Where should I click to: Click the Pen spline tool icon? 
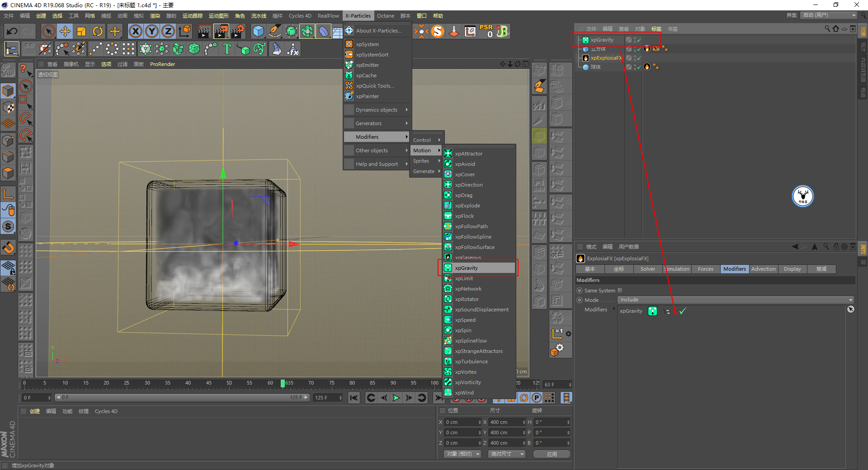tap(275, 31)
